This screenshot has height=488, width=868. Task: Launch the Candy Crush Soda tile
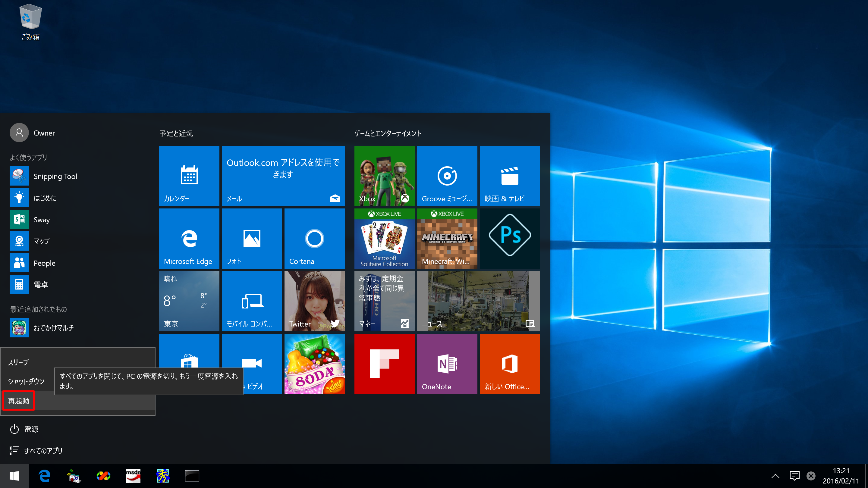coord(314,364)
